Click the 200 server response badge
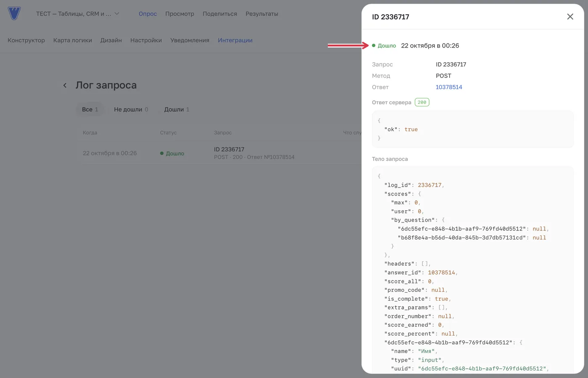 (x=422, y=102)
